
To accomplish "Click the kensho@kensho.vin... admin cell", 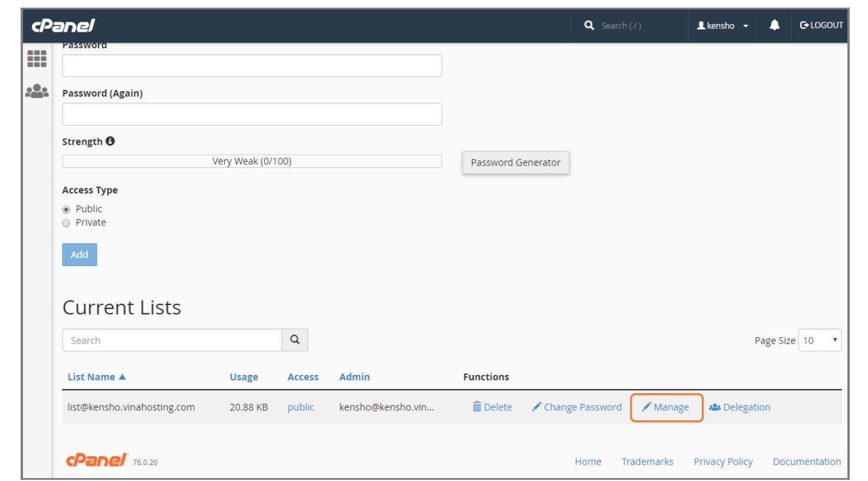I will (387, 407).
